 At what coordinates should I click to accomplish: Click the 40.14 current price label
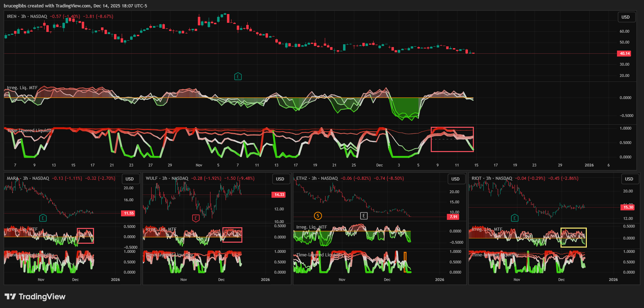(624, 54)
